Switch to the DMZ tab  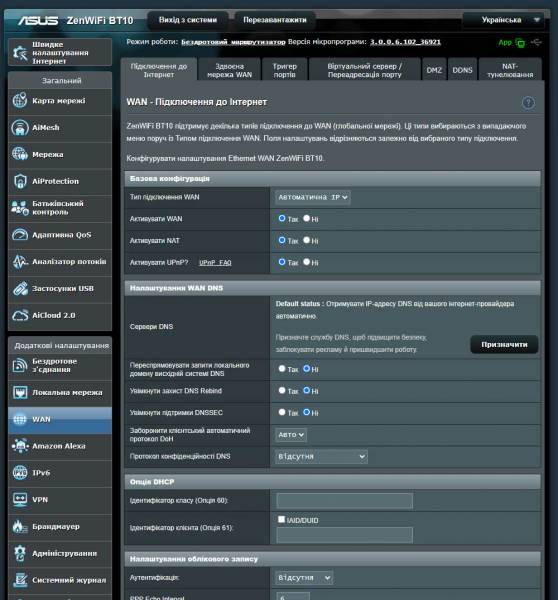(434, 70)
